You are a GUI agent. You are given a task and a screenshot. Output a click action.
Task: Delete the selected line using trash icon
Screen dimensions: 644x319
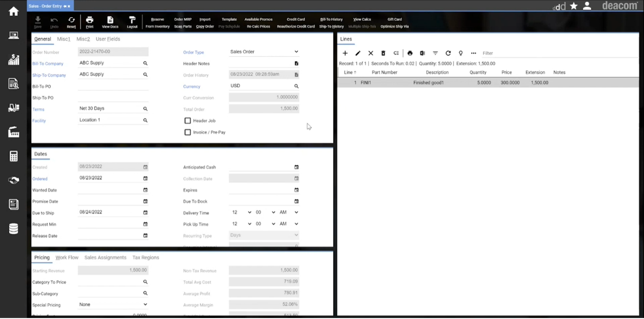tap(383, 53)
